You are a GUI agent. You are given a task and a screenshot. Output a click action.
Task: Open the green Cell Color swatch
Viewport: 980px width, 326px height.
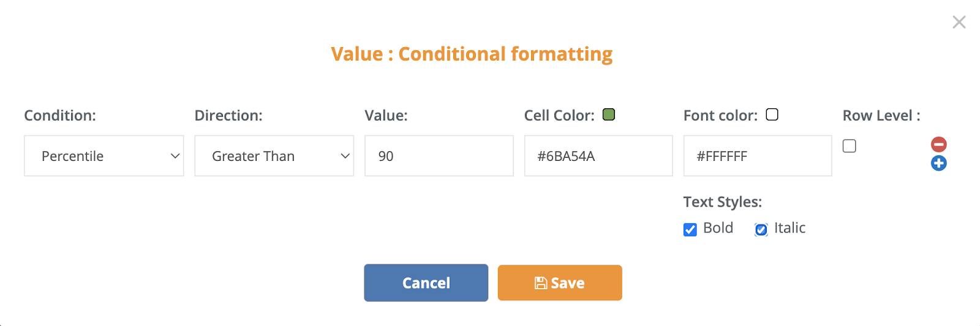pos(609,114)
